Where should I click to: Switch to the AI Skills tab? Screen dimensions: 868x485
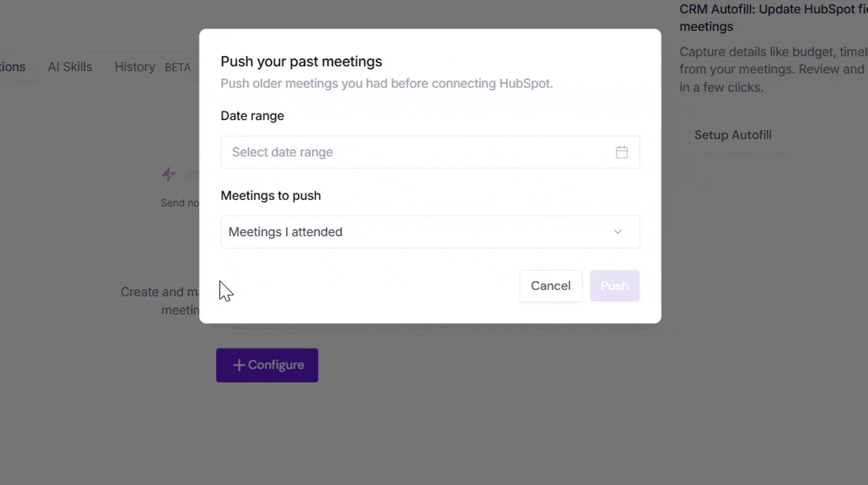tap(70, 67)
